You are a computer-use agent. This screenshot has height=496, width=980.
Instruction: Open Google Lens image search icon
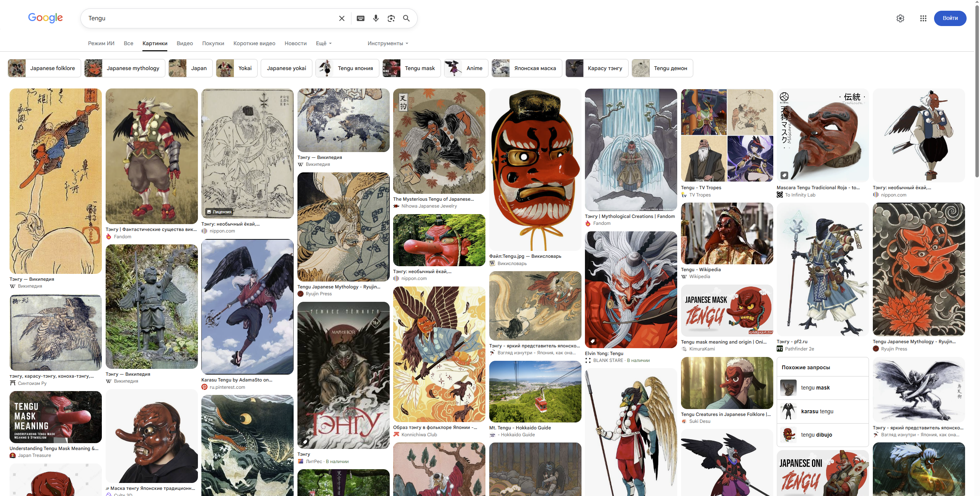391,18
